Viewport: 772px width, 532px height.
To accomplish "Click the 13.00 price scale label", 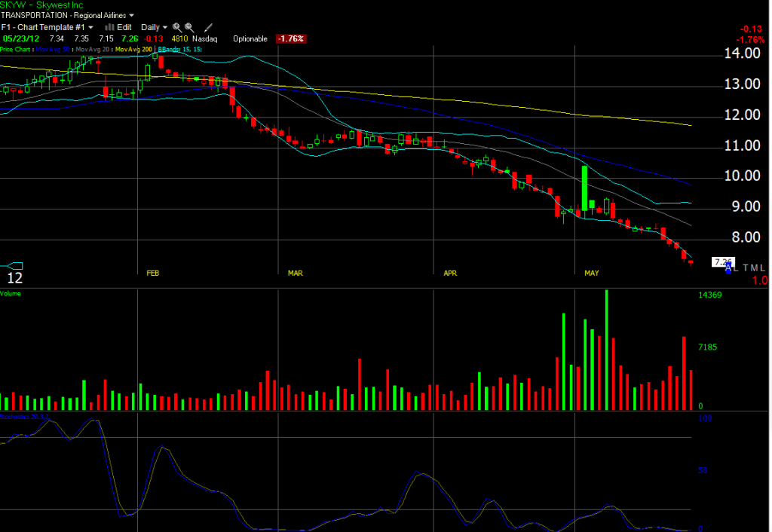I will [742, 84].
